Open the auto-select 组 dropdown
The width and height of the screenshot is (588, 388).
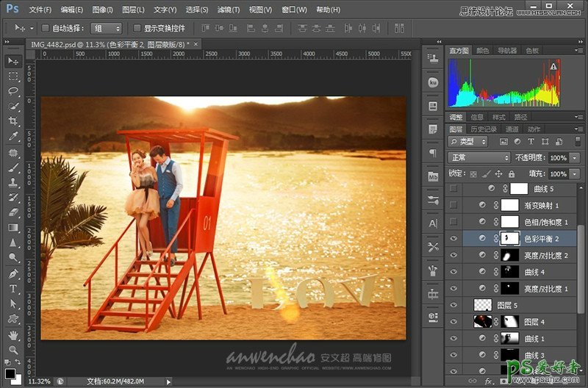click(106, 28)
